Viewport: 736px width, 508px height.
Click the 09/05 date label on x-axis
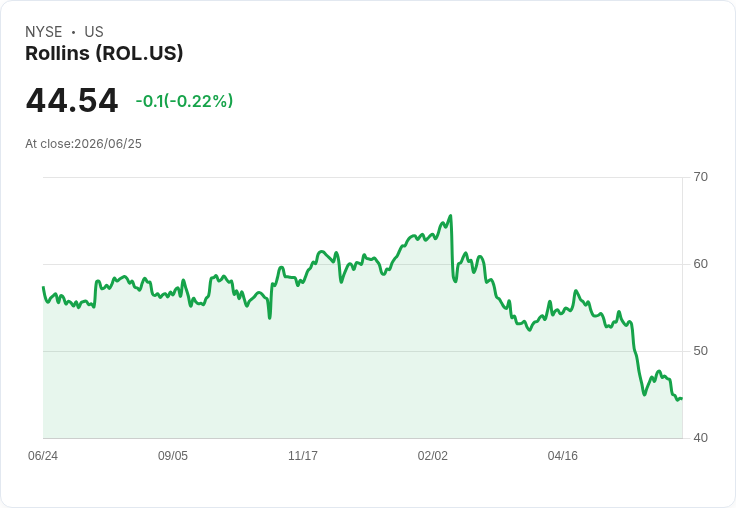(173, 455)
